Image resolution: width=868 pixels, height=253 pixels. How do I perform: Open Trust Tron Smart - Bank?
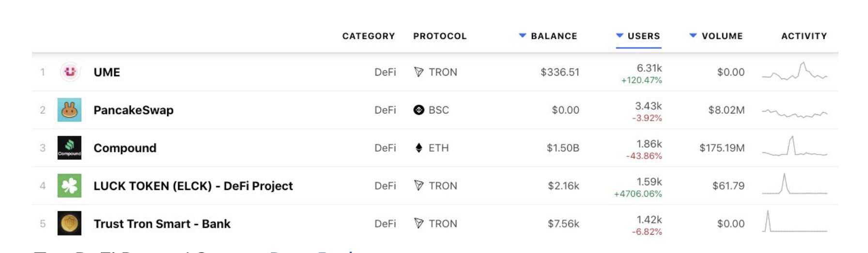(162, 223)
